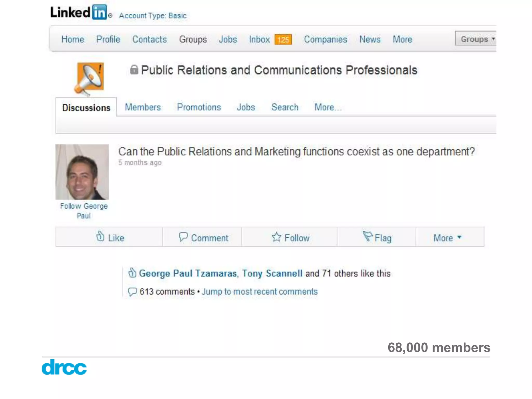
Task: Click the speech bubble Comment button
Action: pos(203,237)
